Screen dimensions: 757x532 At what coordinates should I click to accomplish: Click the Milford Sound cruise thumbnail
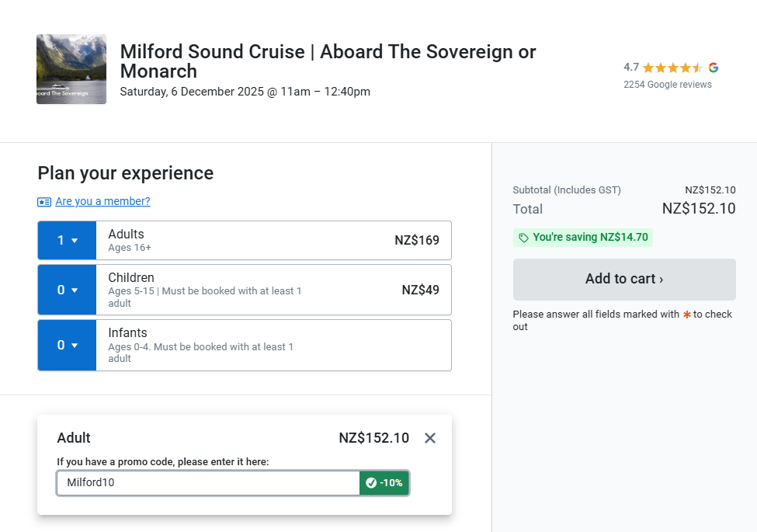(x=71, y=69)
